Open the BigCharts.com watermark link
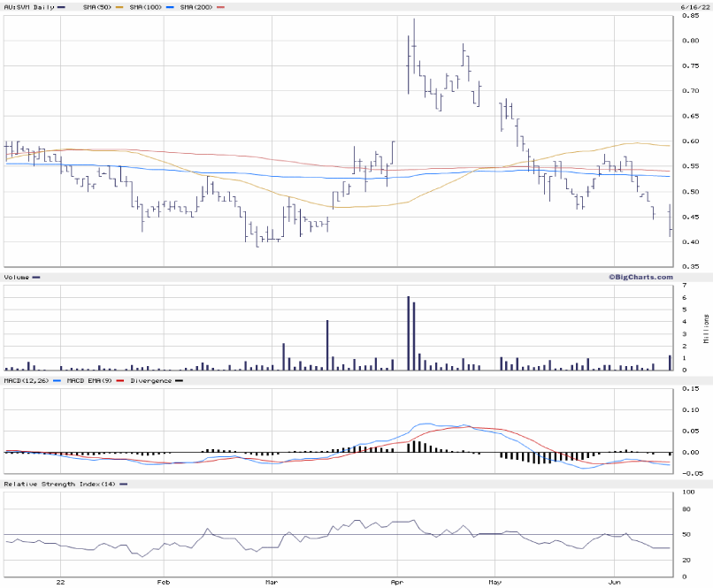713x588 pixels. coord(640,277)
